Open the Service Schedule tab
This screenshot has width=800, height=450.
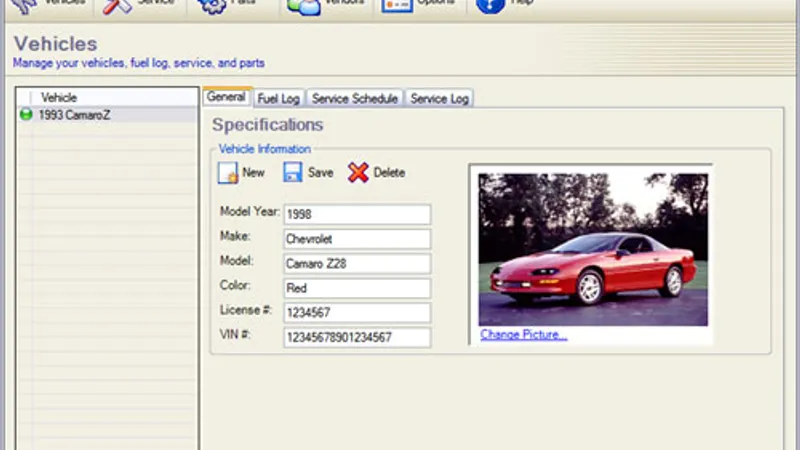click(x=354, y=98)
